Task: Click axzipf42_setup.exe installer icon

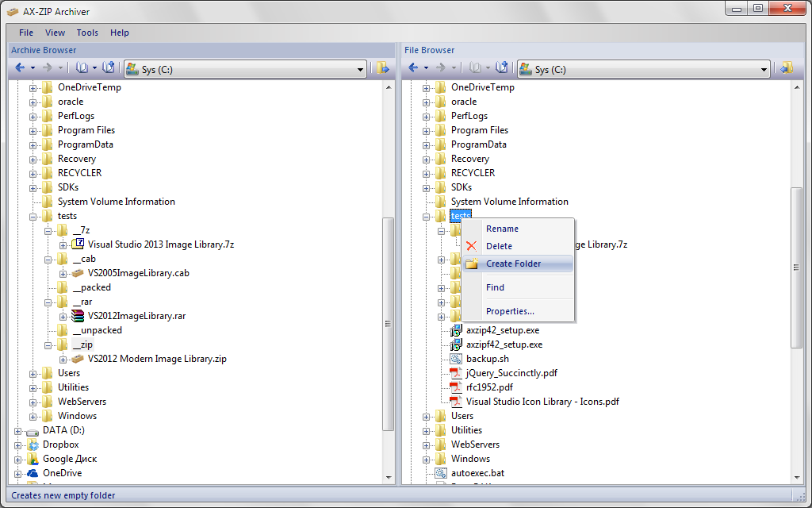Action: [x=456, y=344]
